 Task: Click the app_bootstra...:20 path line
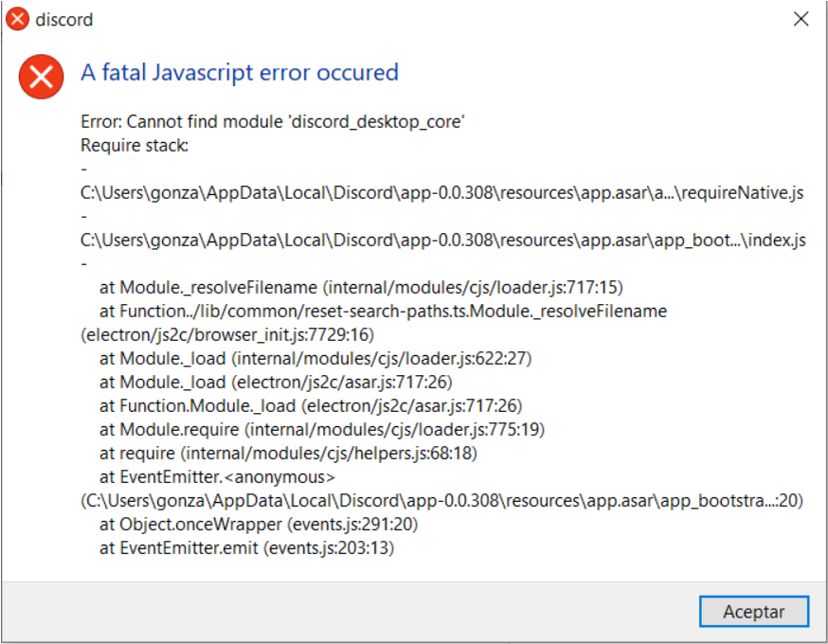coord(442,500)
